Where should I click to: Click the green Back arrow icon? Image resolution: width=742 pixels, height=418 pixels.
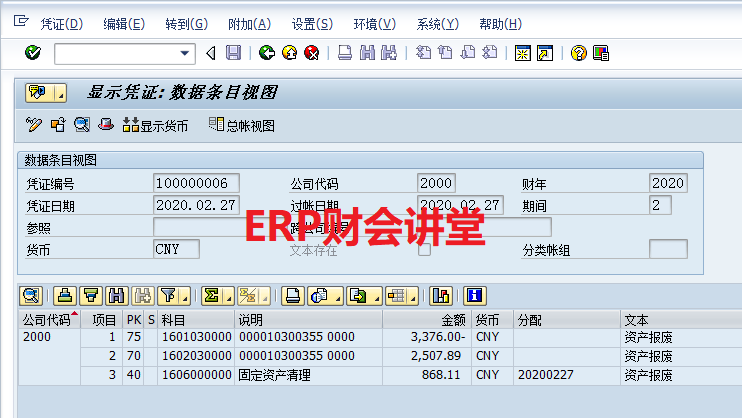point(266,53)
